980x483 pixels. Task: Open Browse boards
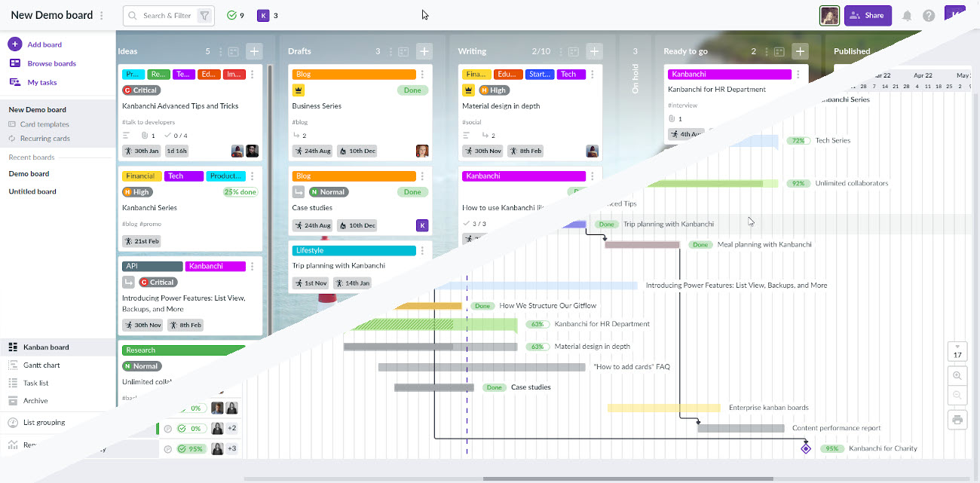coord(51,63)
